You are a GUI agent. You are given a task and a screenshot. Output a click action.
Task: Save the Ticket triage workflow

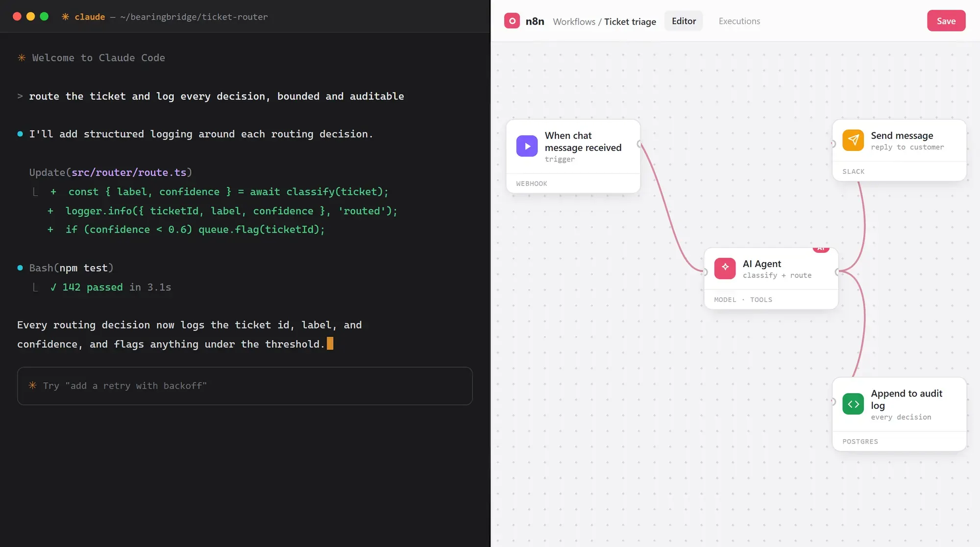pos(946,21)
